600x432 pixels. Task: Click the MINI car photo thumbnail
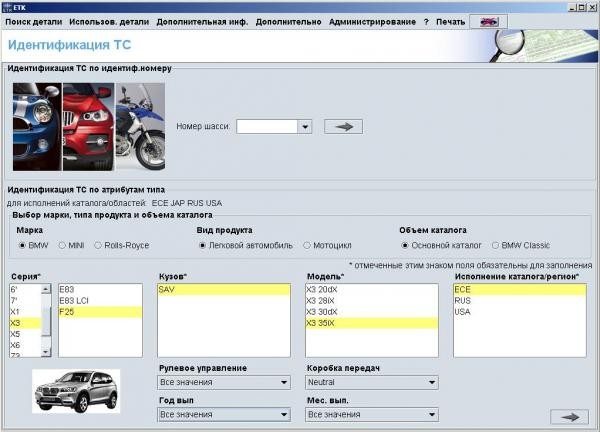click(x=37, y=127)
